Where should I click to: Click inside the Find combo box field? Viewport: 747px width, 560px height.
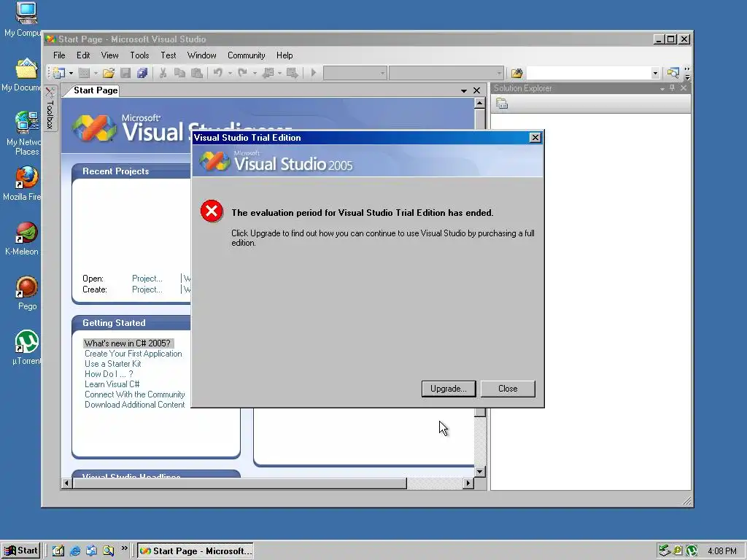point(589,73)
